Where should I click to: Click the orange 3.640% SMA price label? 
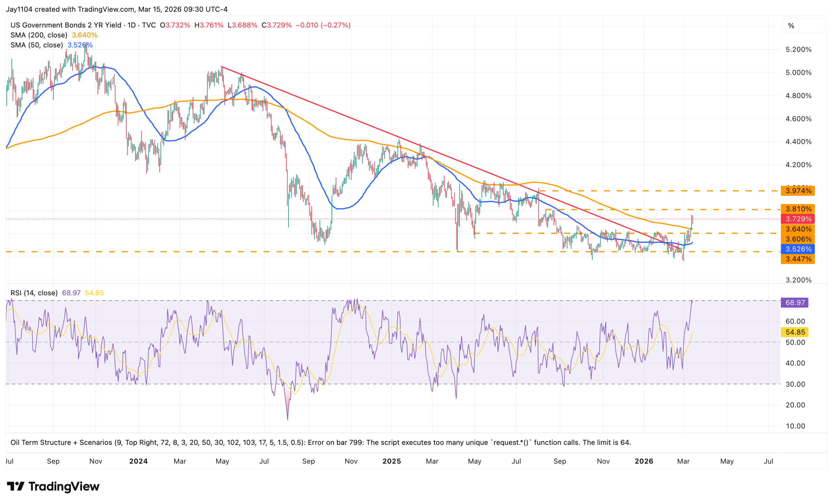click(798, 229)
